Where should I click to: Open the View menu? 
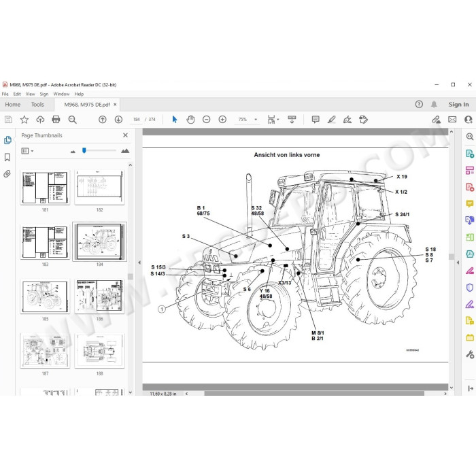[x=30, y=94]
